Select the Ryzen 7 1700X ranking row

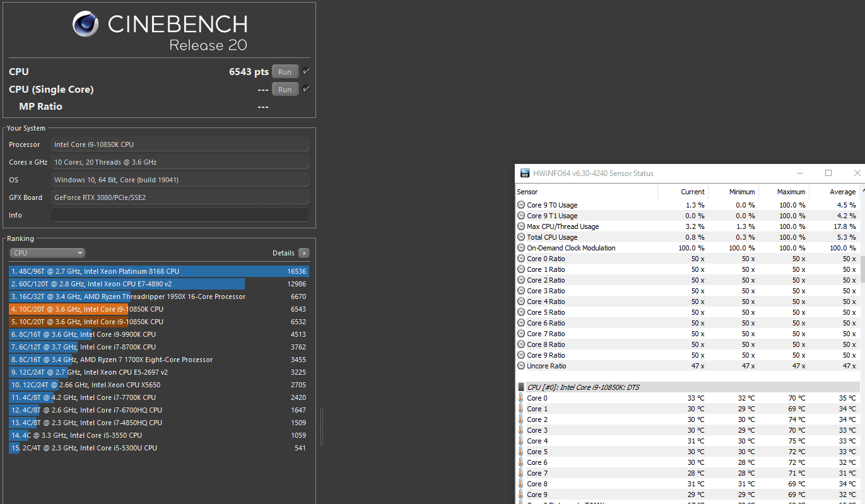[x=159, y=360]
